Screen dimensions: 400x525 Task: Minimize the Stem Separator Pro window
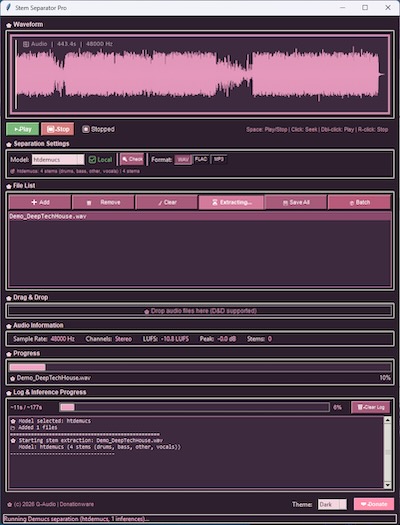pos(342,7)
